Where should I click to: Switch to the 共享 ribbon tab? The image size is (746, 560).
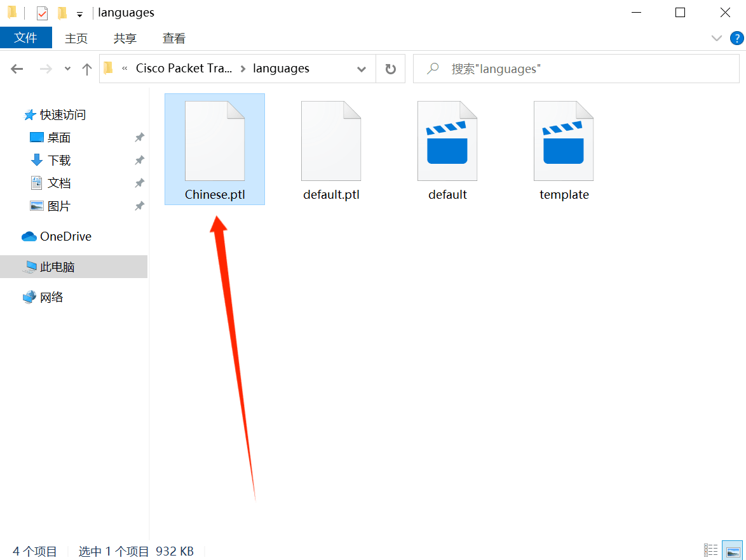coord(125,38)
